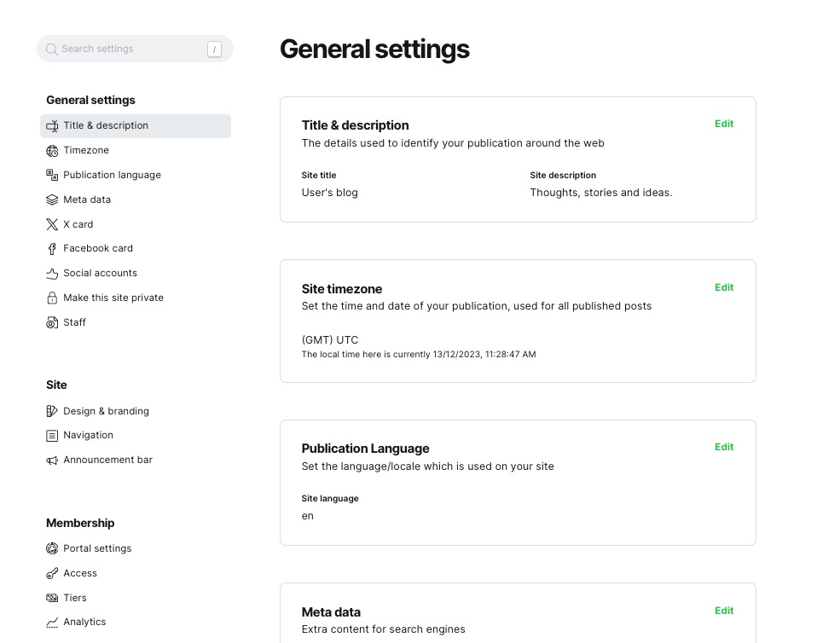Click the Analytics chart icon

tap(52, 622)
